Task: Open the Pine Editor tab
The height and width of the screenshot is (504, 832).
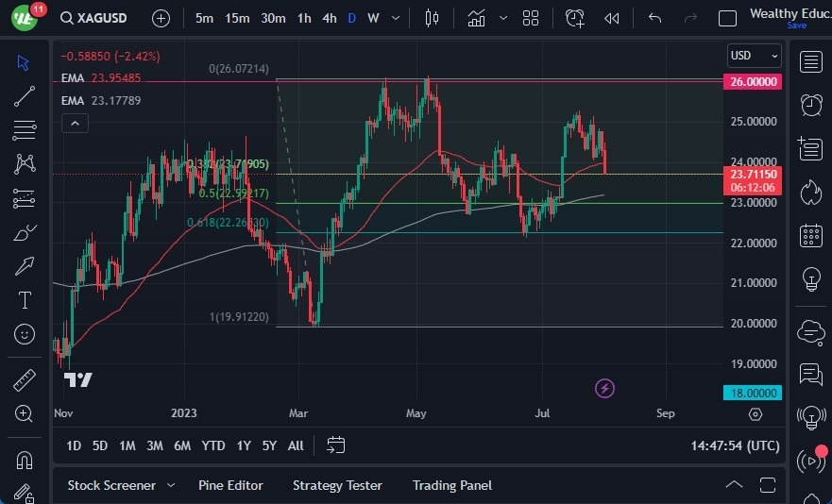Action: click(230, 485)
